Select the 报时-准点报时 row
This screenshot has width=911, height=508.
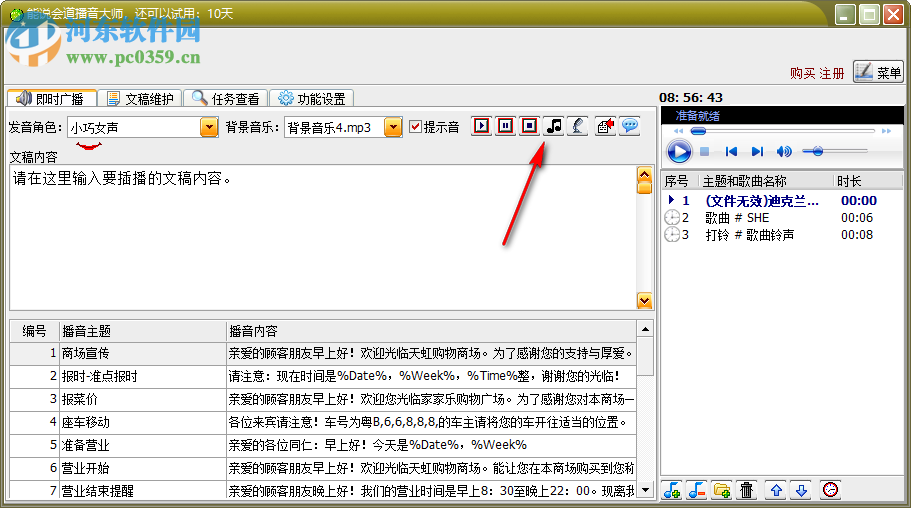[x=323, y=376]
